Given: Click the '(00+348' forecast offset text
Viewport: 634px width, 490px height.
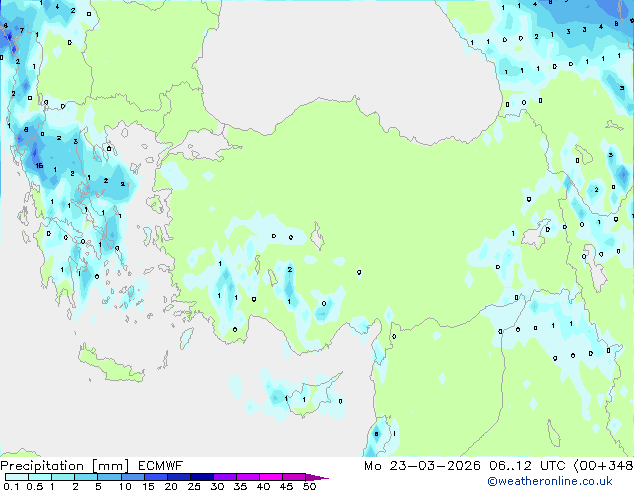Looking at the screenshot, I should (x=604, y=466).
